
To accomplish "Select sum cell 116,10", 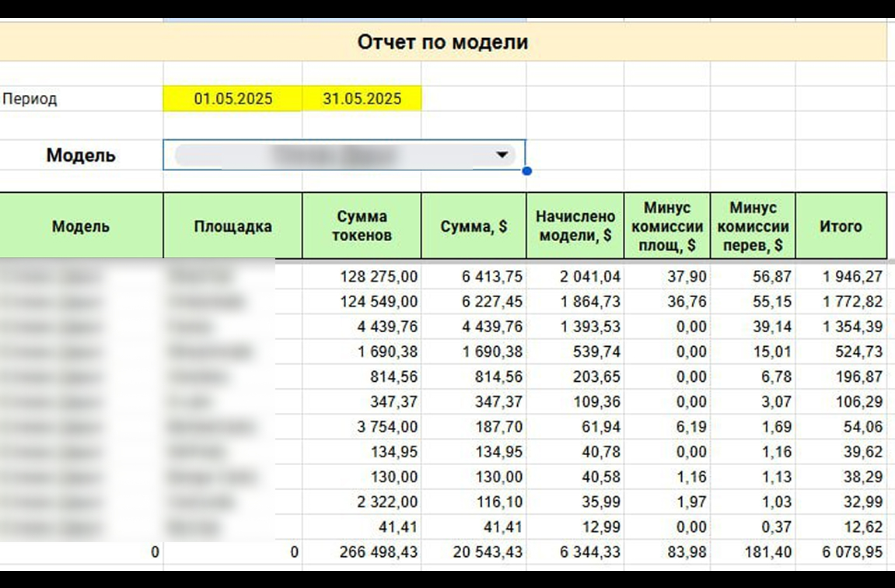I will point(474,502).
